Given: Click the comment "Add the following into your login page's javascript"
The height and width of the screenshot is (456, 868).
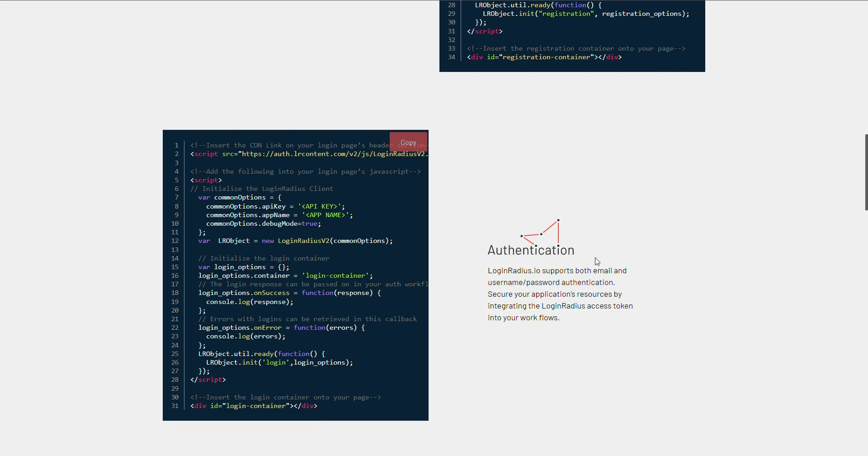Looking at the screenshot, I should pos(305,171).
